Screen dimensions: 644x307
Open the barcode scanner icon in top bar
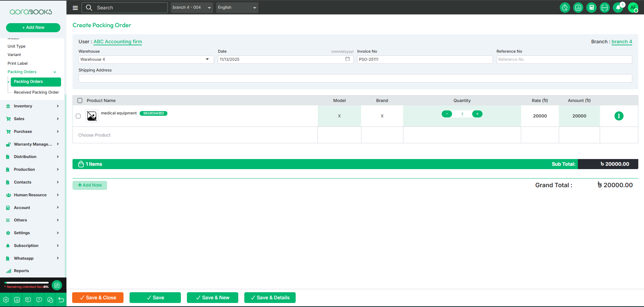(x=604, y=7)
